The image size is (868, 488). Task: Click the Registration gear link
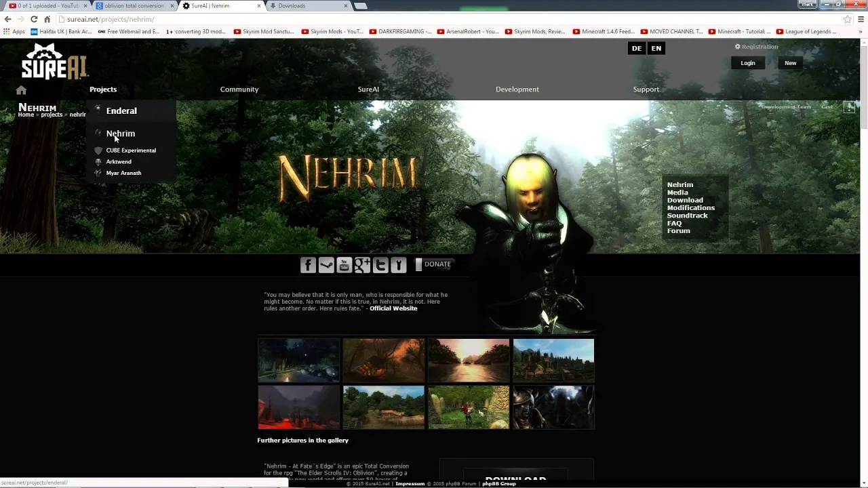pyautogui.click(x=757, y=47)
